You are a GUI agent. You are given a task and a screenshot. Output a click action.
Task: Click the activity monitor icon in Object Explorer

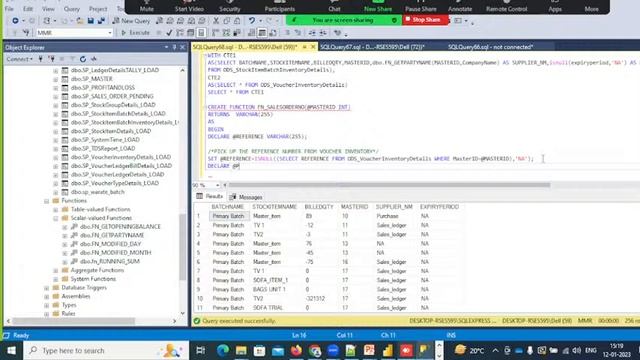94,59
